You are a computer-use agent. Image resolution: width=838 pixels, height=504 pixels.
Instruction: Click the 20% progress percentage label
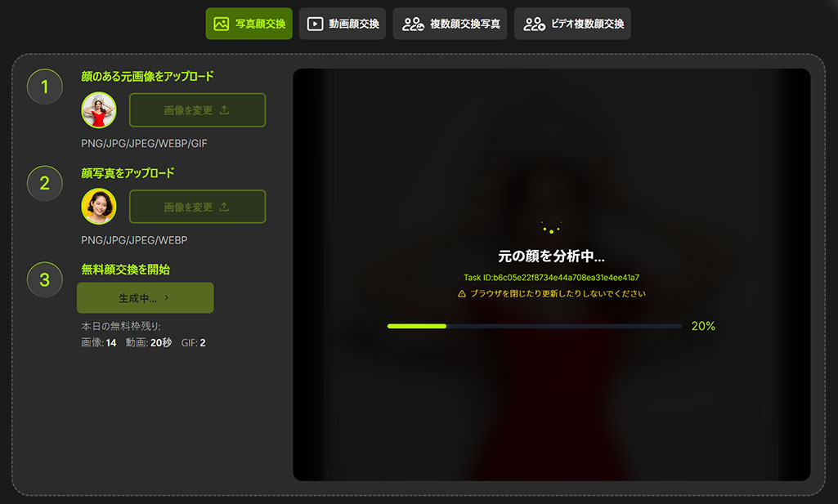[702, 326]
